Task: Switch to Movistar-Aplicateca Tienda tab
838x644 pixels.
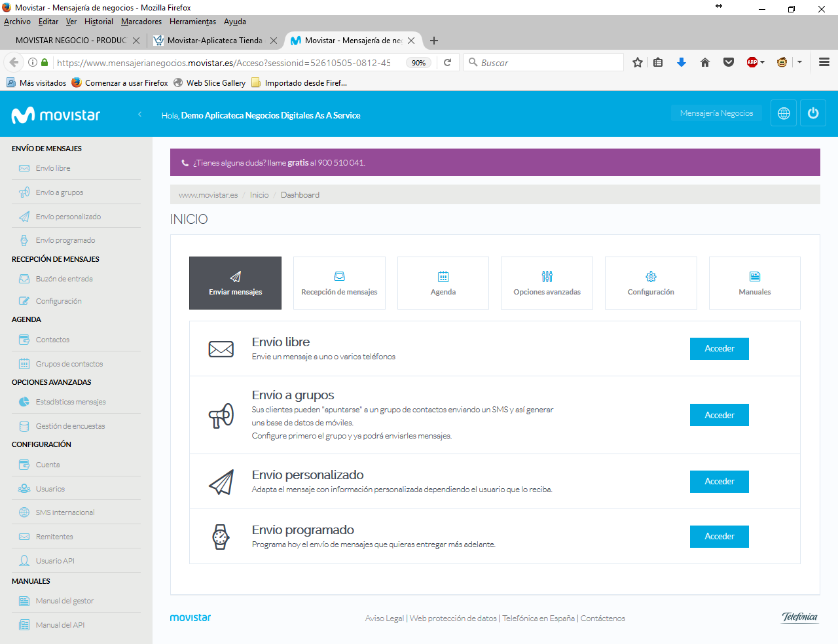Action: point(215,41)
